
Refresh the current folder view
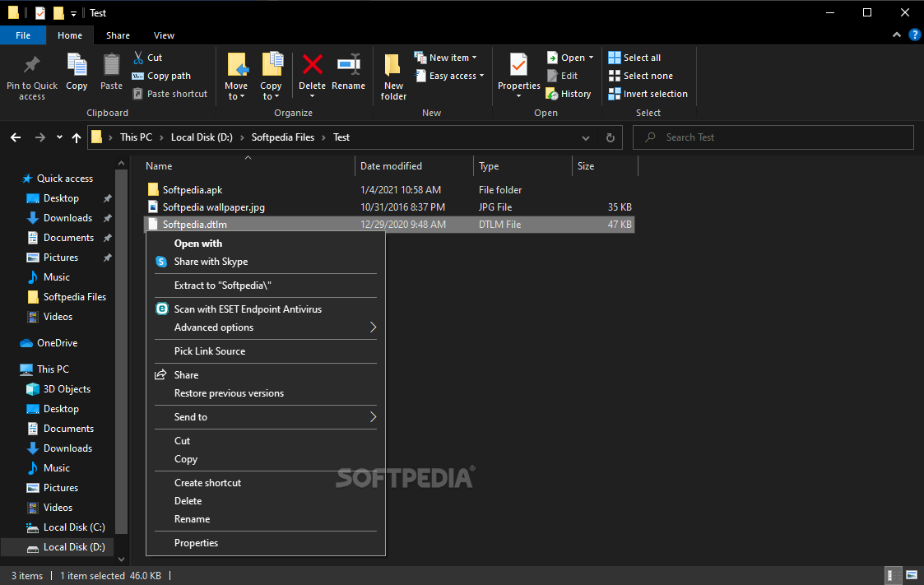click(x=611, y=137)
